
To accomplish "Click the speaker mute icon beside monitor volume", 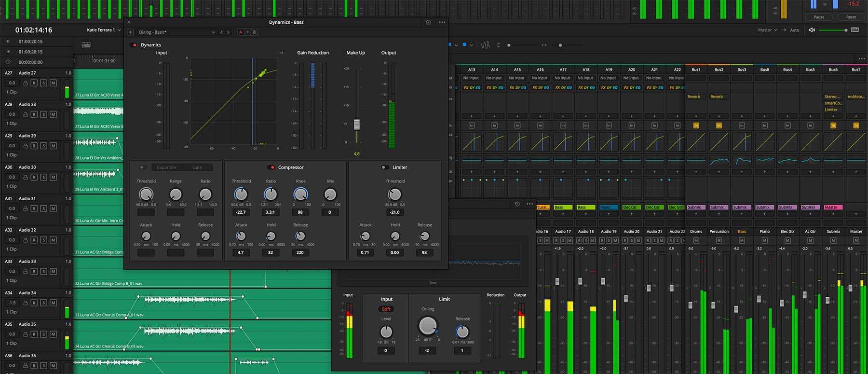I will pyautogui.click(x=812, y=30).
